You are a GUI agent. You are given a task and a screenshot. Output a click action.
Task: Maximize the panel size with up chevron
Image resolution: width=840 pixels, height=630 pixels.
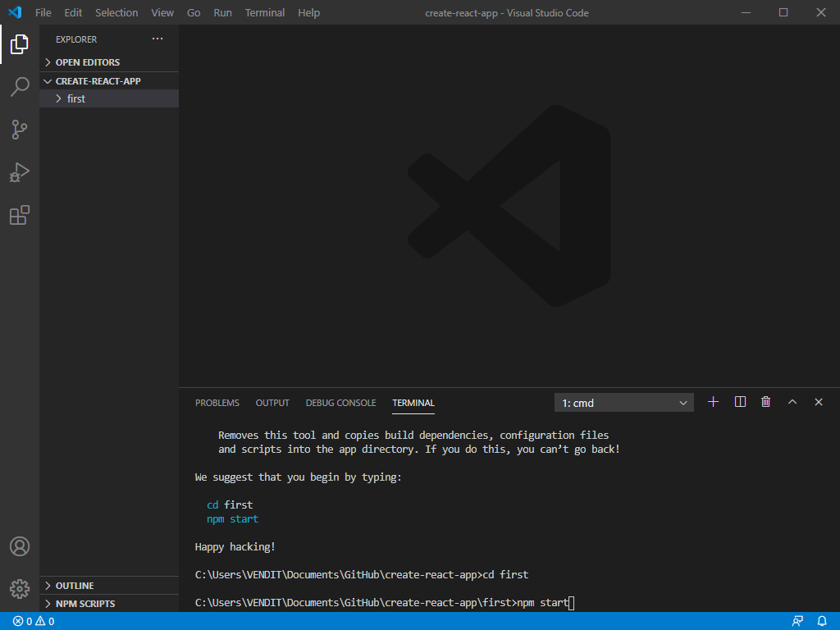click(x=792, y=402)
